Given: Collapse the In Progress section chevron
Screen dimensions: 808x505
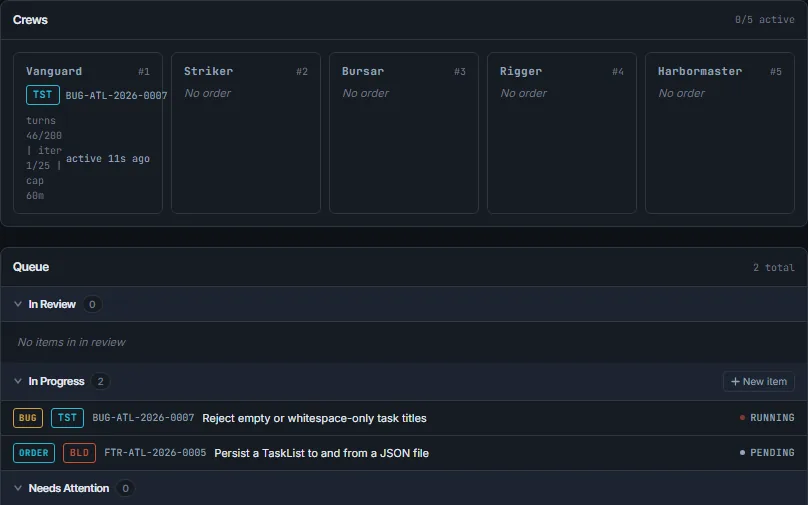Looking at the screenshot, I should [18, 381].
